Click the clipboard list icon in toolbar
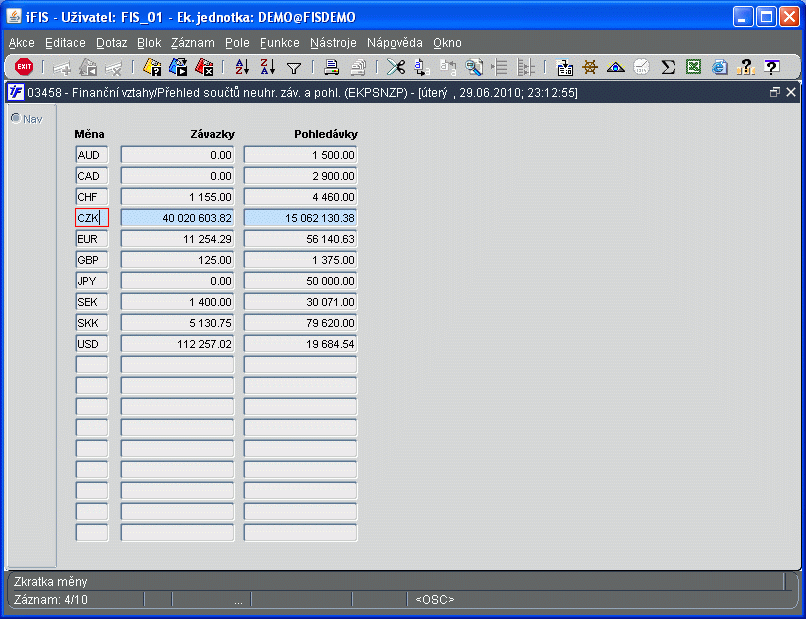806x619 pixels. click(564, 67)
